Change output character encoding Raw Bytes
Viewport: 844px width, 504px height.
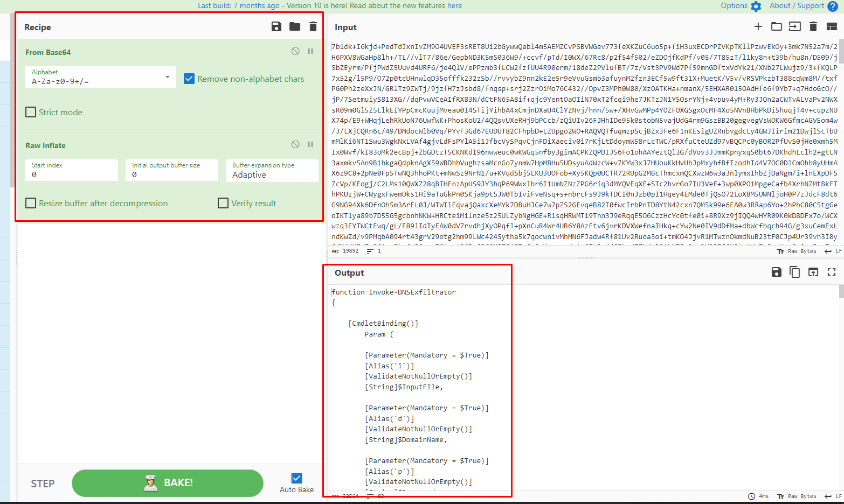click(797, 496)
